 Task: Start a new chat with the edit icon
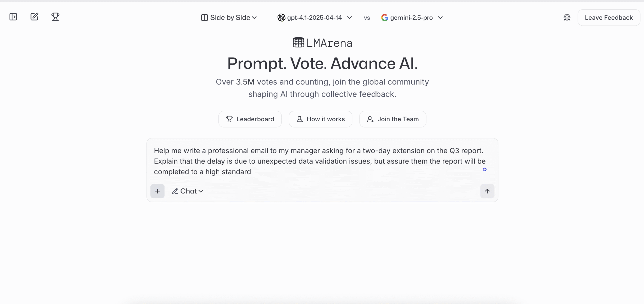34,17
